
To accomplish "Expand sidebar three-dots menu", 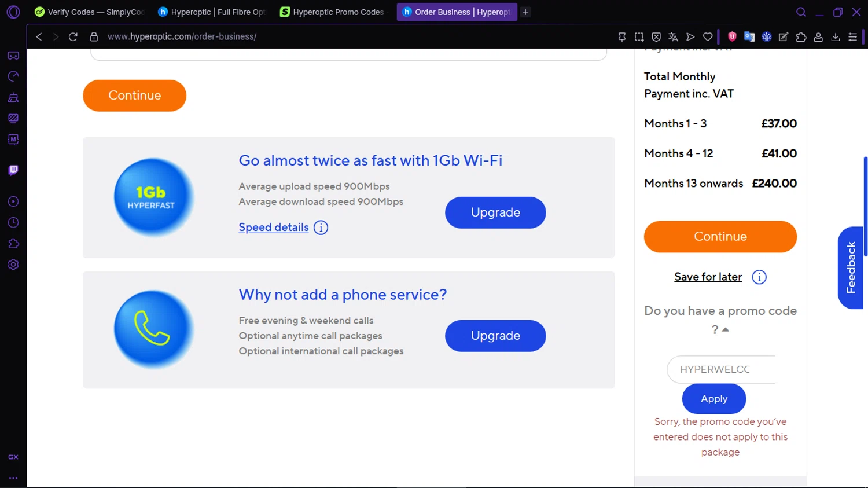I will coord(13,478).
